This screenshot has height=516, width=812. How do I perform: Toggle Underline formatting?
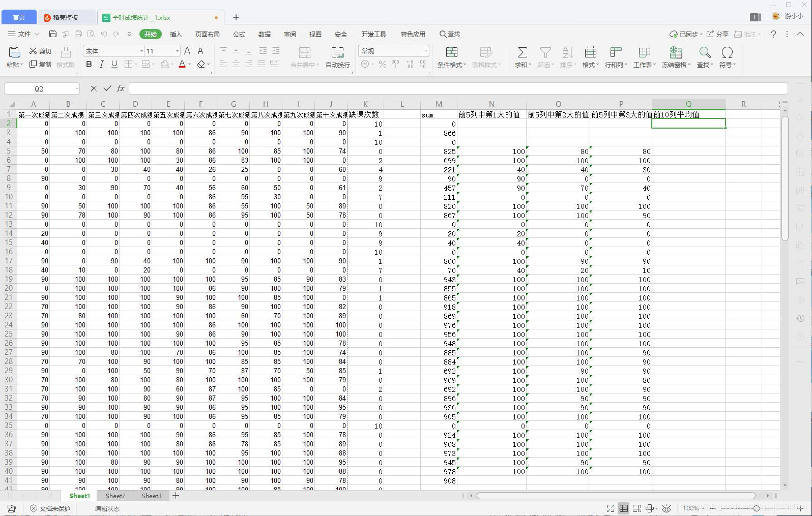[114, 64]
